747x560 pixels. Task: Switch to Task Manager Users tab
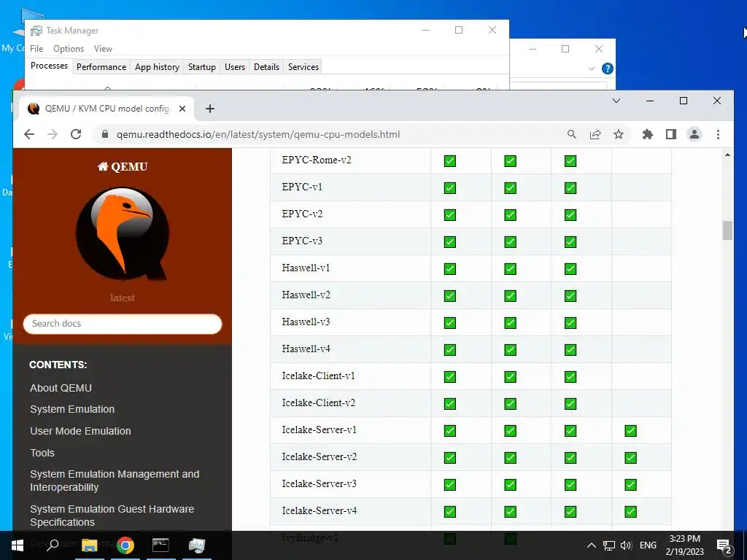click(x=235, y=67)
